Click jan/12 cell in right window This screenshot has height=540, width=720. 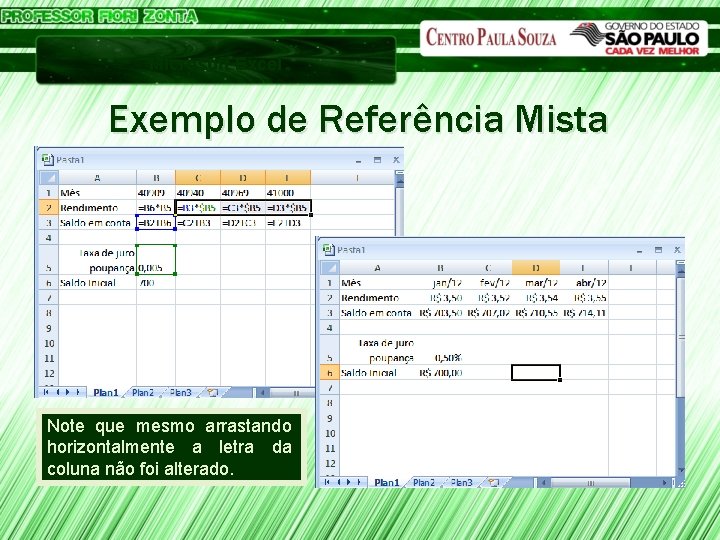point(440,282)
